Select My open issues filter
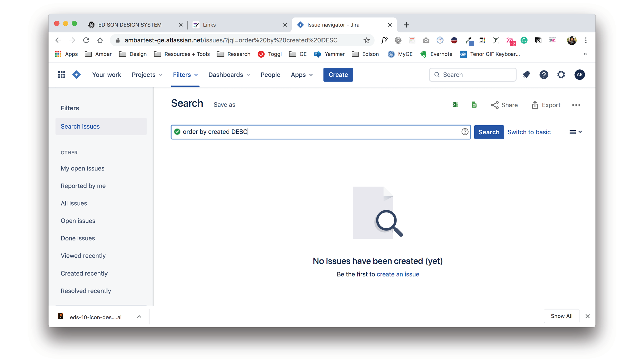The width and height of the screenshot is (644, 362). click(x=82, y=168)
